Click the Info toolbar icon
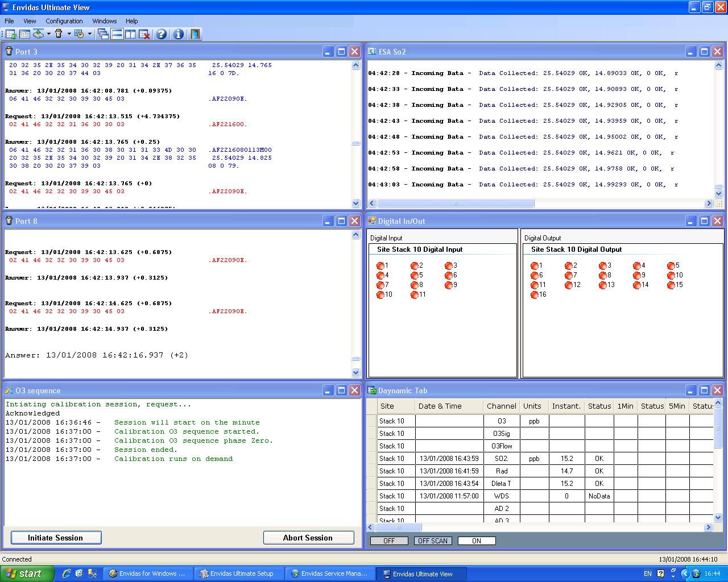 (x=179, y=34)
